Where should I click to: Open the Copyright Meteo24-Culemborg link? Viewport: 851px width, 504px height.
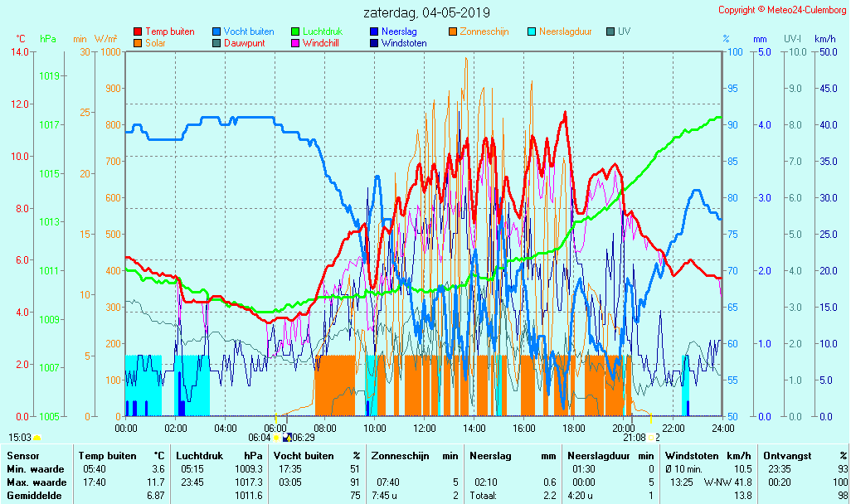(x=782, y=10)
